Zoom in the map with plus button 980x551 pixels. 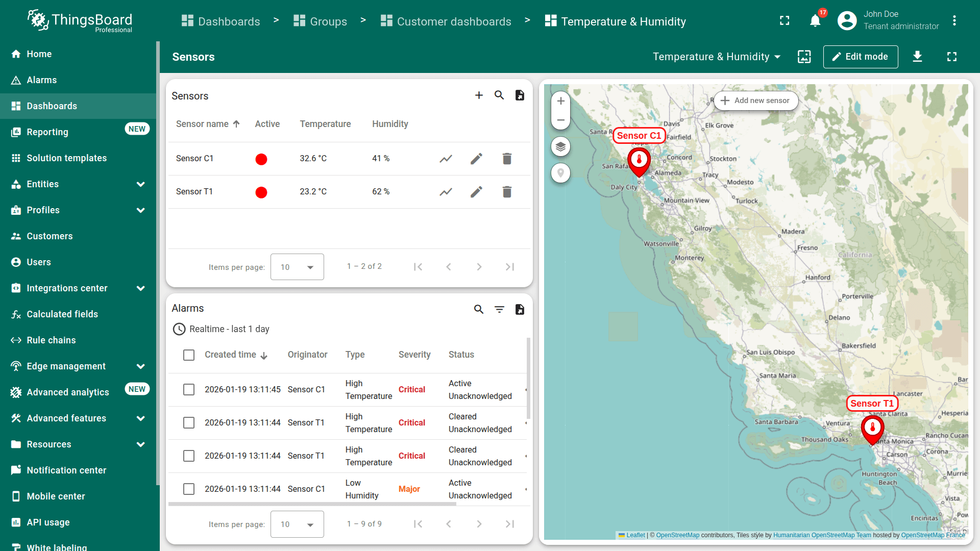point(560,101)
